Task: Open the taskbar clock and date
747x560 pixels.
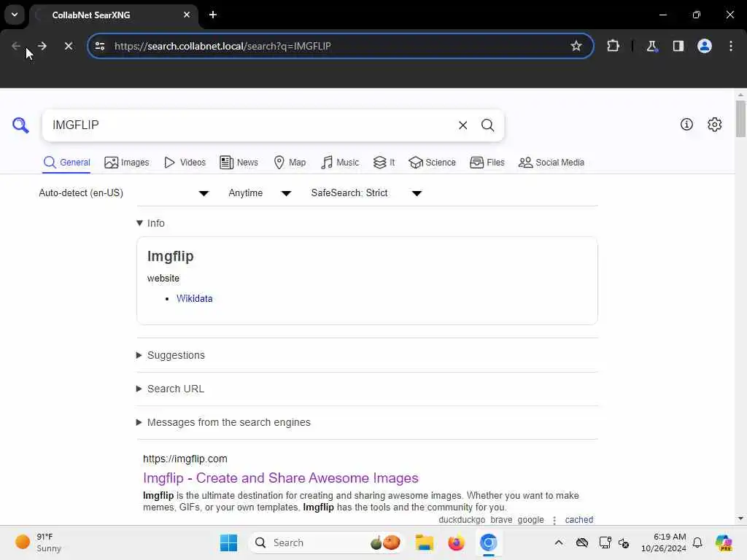Action: click(x=664, y=542)
